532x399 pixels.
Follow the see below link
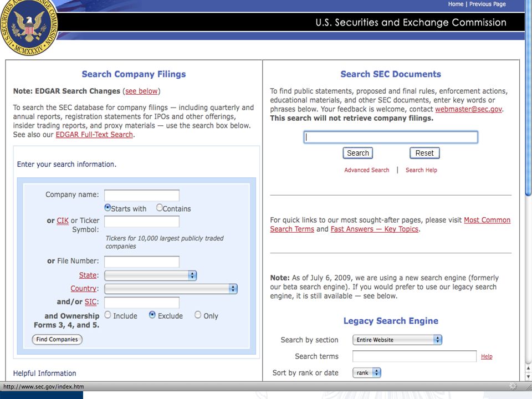tap(141, 91)
